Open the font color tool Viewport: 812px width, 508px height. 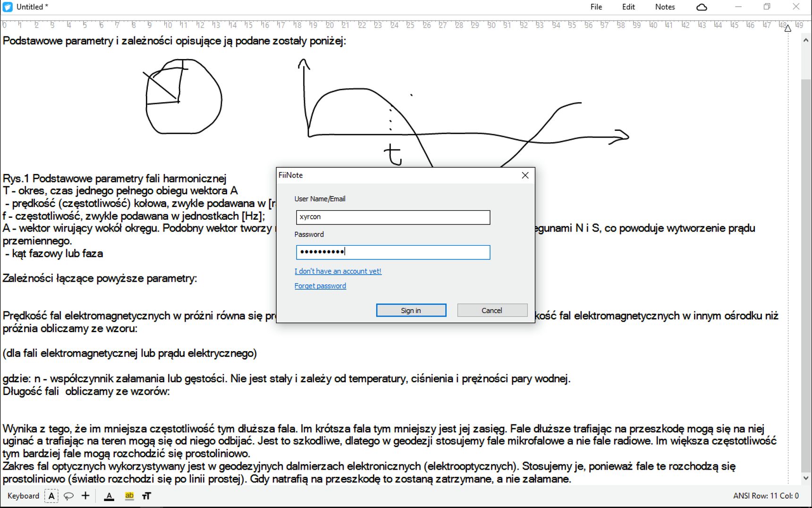[x=109, y=496]
